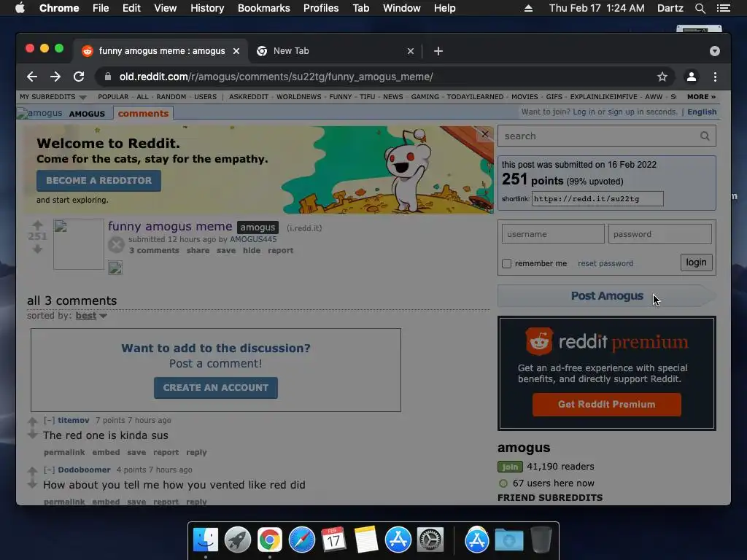
Task: Upvote the funny amogus meme post
Action: (37, 225)
